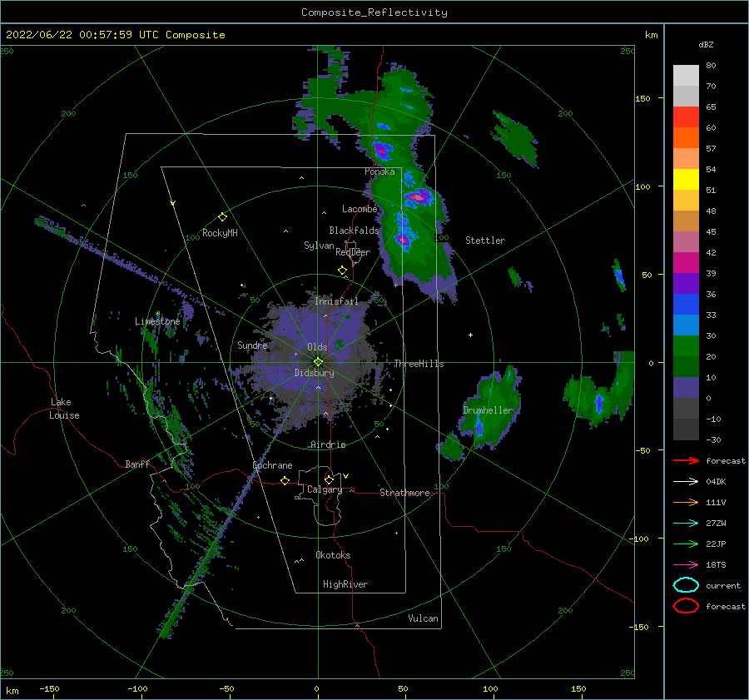Click the green 22JP arrow legend icon

[x=686, y=544]
